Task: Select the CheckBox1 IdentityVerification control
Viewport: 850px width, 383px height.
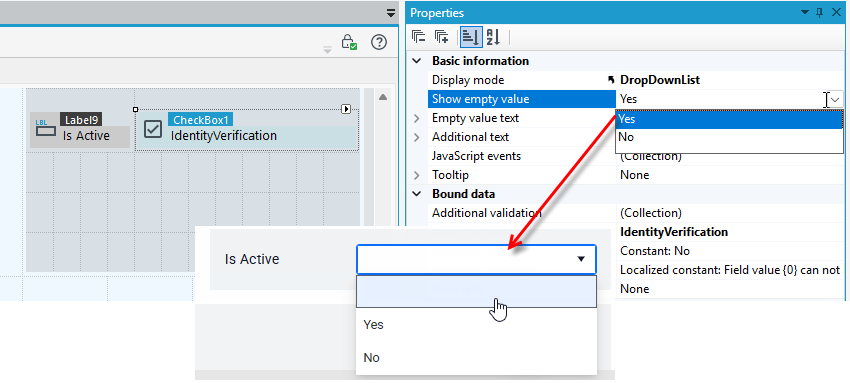Action: pyautogui.click(x=247, y=130)
